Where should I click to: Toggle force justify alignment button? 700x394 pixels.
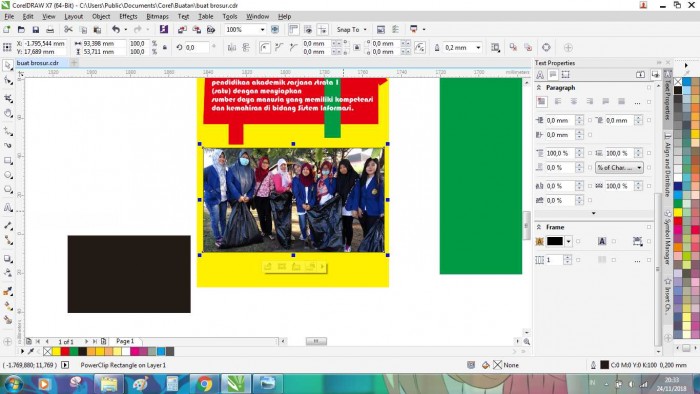pyautogui.click(x=621, y=102)
